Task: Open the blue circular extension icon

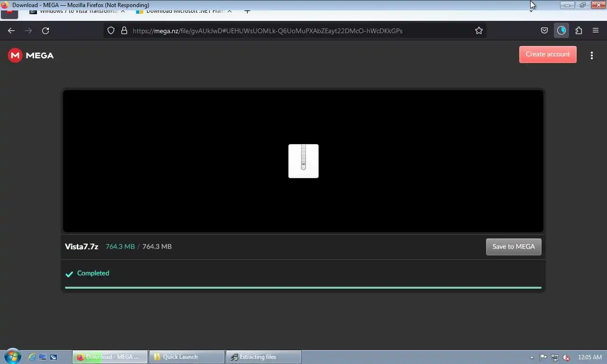Action: [561, 31]
